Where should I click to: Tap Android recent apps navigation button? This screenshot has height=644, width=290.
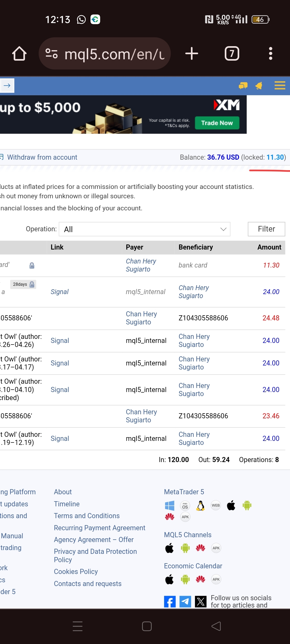tap(78, 626)
